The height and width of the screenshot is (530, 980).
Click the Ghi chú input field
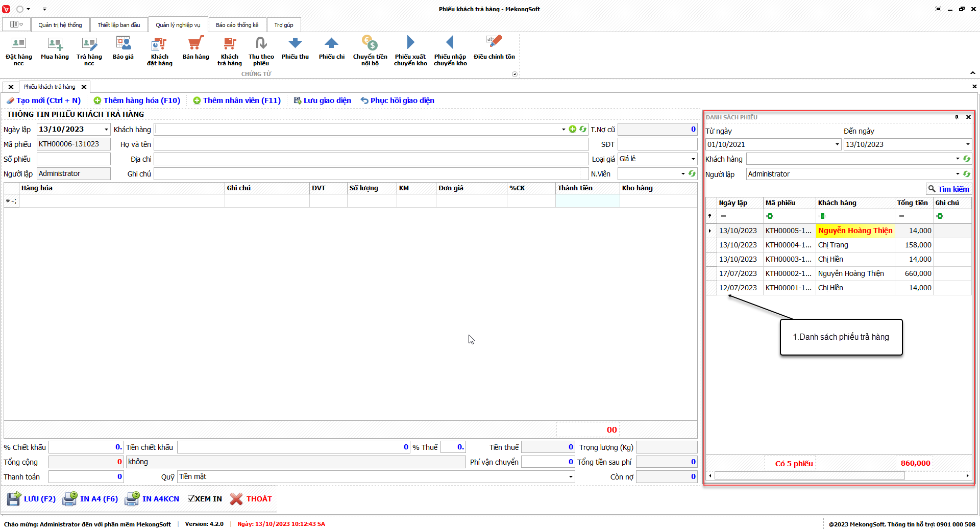pos(367,174)
